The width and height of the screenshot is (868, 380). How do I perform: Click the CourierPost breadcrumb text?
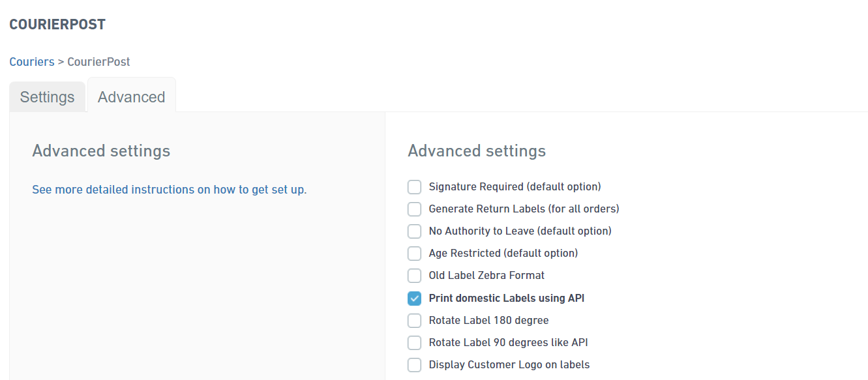(x=99, y=62)
